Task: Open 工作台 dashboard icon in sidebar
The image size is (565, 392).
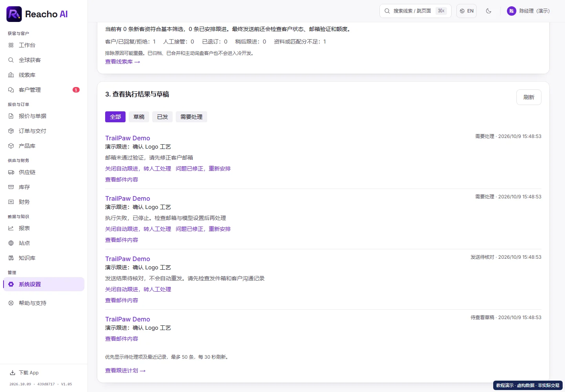Action: pyautogui.click(x=11, y=45)
